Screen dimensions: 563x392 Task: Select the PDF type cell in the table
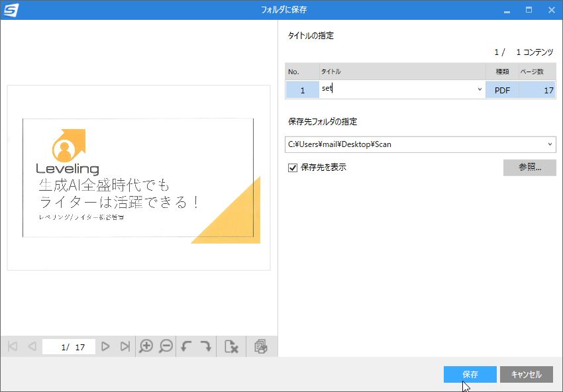click(501, 89)
